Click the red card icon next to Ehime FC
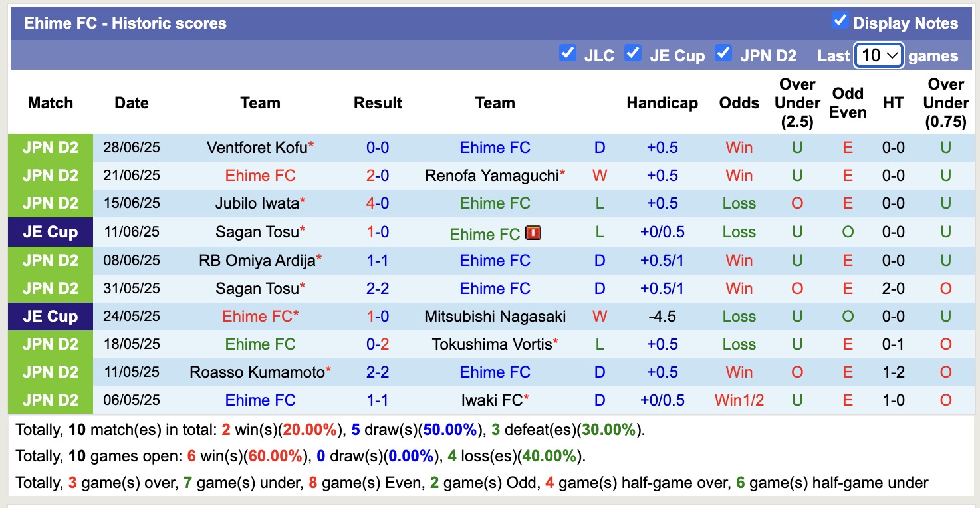 [533, 233]
